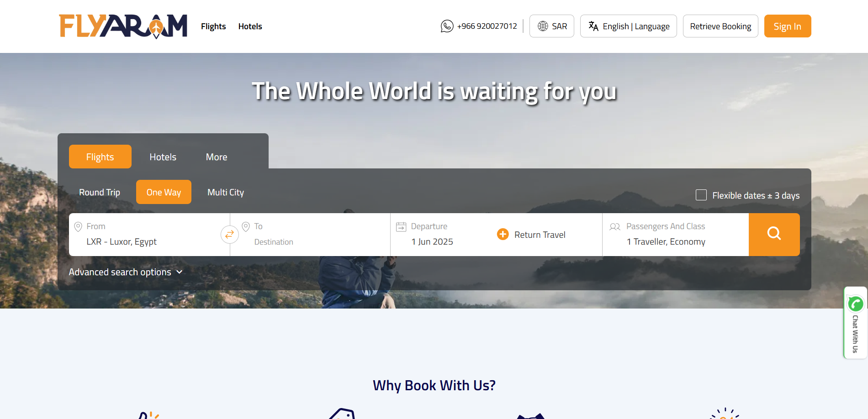
Task: Open the More tab in search panel
Action: tap(217, 157)
